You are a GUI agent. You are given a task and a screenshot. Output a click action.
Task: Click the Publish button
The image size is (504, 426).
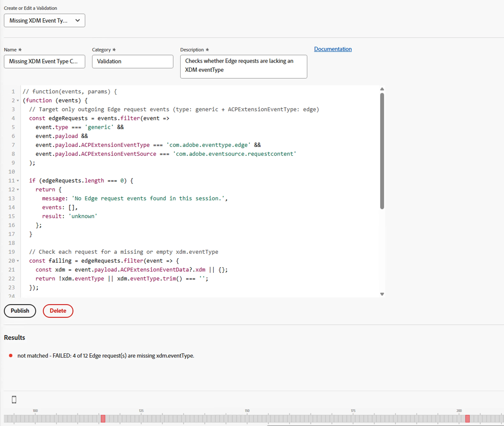[x=20, y=311]
